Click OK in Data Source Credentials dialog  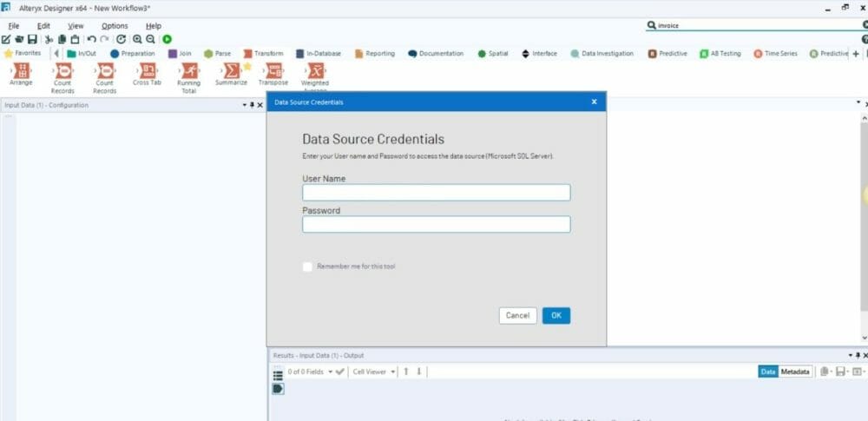click(x=556, y=316)
